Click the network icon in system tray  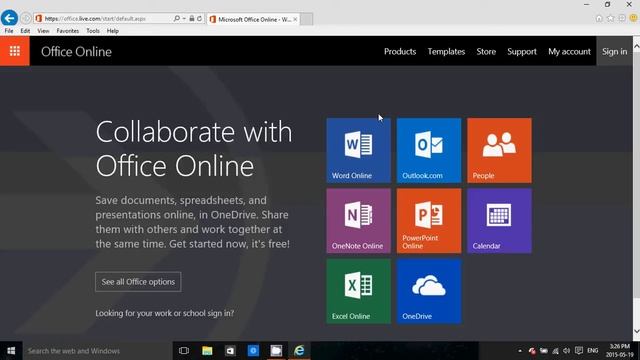point(555,351)
